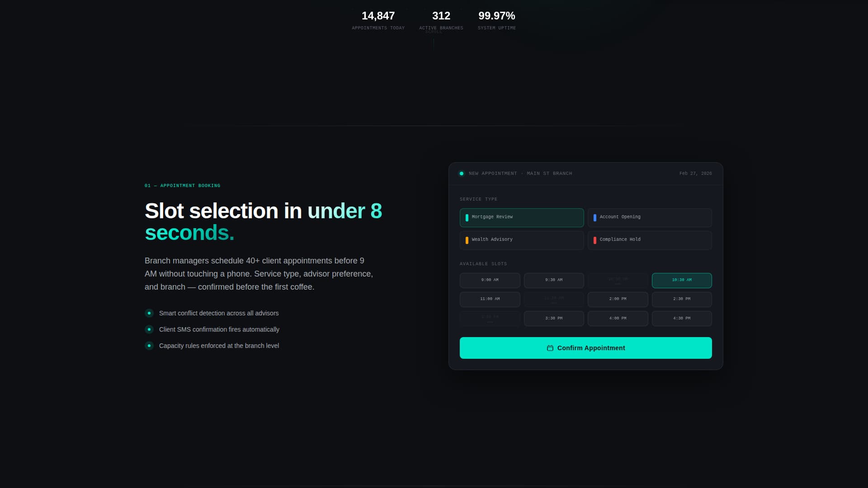Click the Branch managers schedule 40+ paragraph

pyautogui.click(x=259, y=274)
